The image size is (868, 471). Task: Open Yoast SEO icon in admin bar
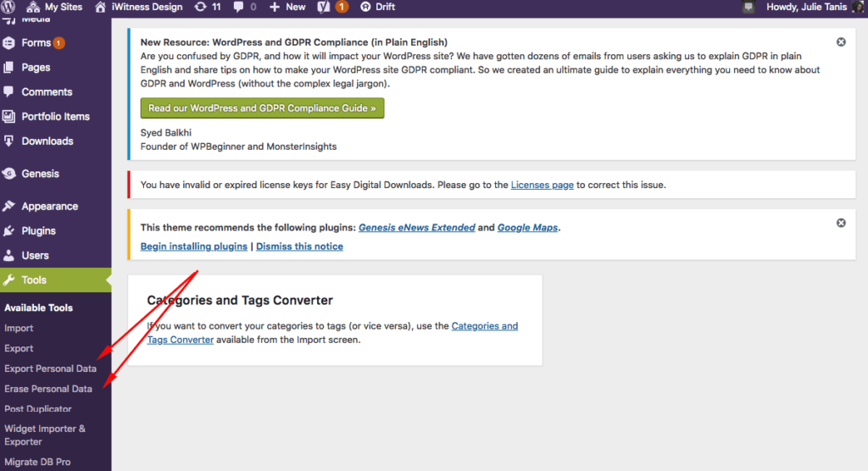[x=324, y=7]
